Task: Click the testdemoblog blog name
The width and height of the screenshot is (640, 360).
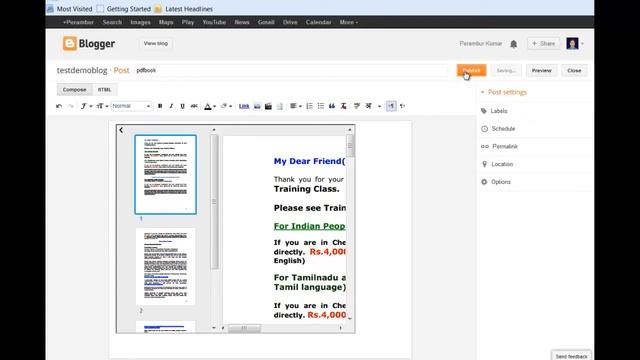Action: pos(82,70)
